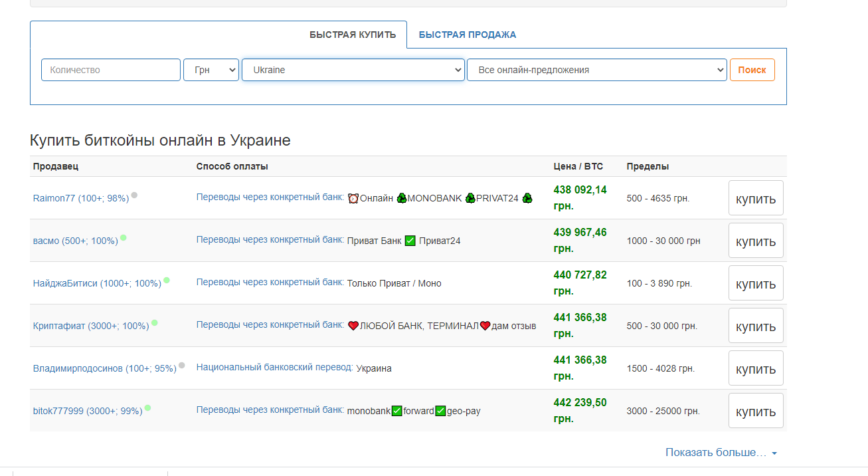The image size is (868, 476).
Task: Open the bank transfer payment link in the bitok777999 row
Action: (x=270, y=410)
